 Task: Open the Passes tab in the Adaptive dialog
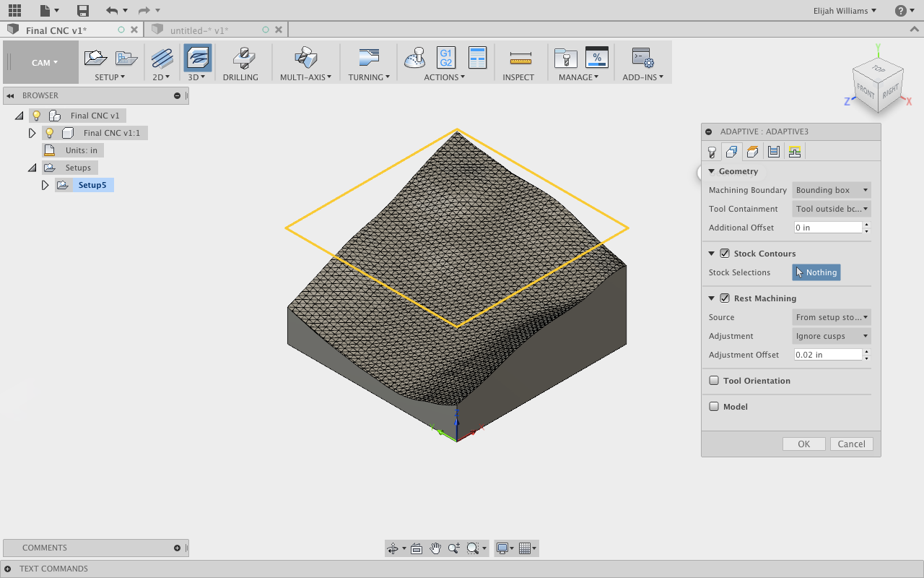[x=772, y=151]
